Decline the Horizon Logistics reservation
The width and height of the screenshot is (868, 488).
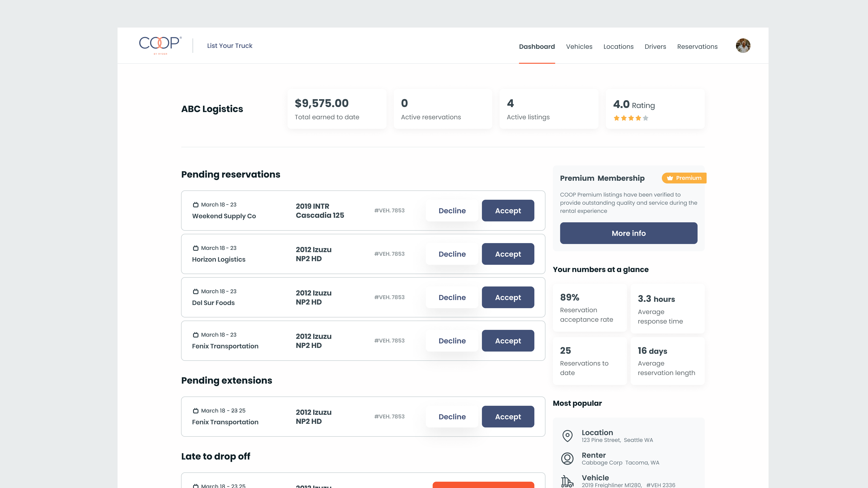click(452, 254)
